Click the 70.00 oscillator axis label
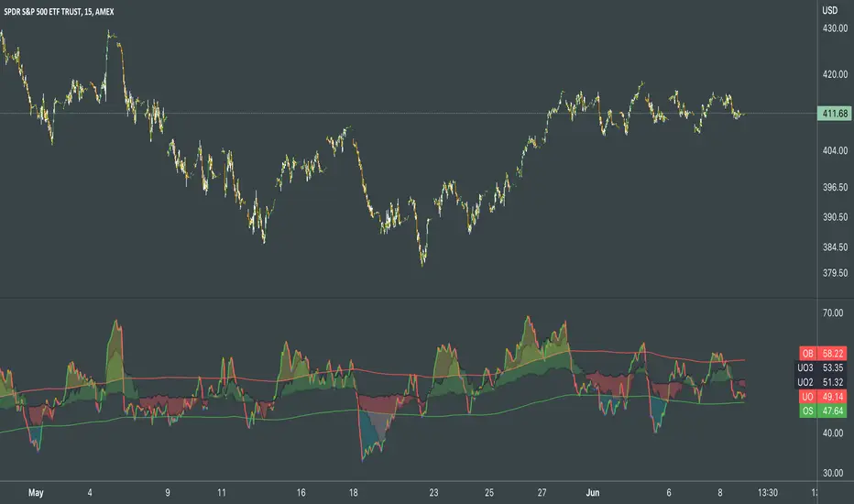Screen dimensions: 854x504 [x=833, y=313]
